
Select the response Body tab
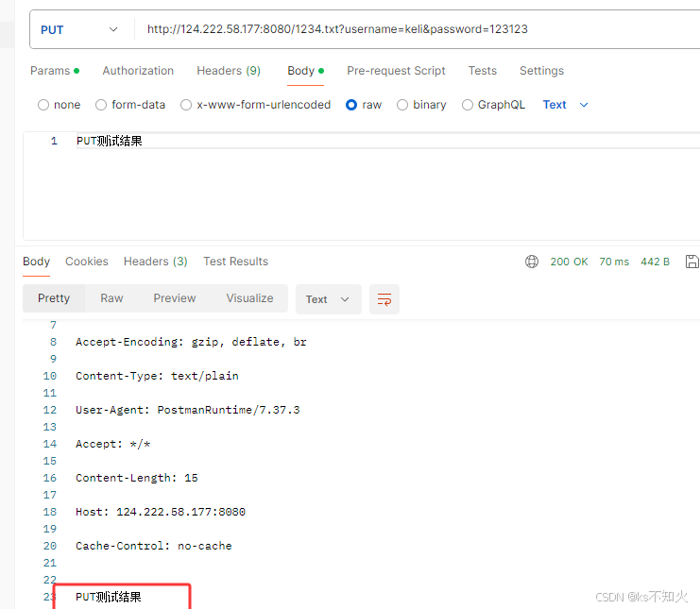[x=36, y=262]
